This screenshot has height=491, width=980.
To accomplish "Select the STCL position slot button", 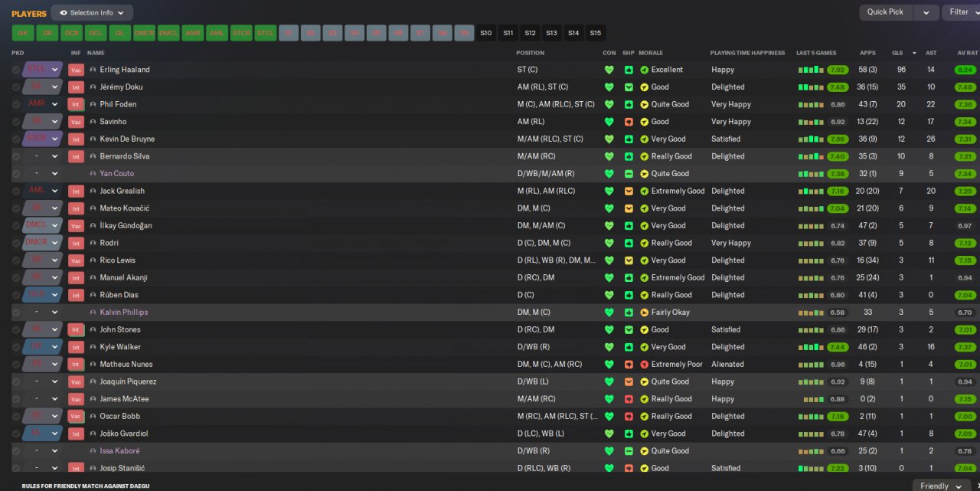I will pos(266,33).
